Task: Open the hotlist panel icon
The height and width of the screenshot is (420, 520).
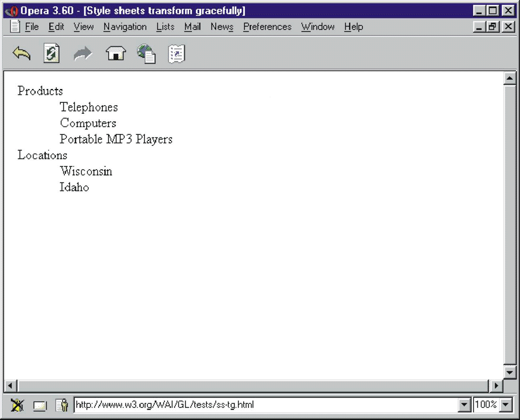Action: [x=177, y=53]
